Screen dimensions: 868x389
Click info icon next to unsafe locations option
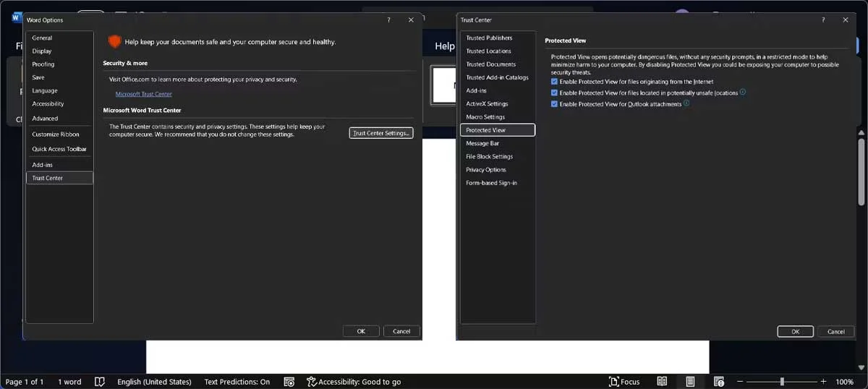click(x=743, y=93)
